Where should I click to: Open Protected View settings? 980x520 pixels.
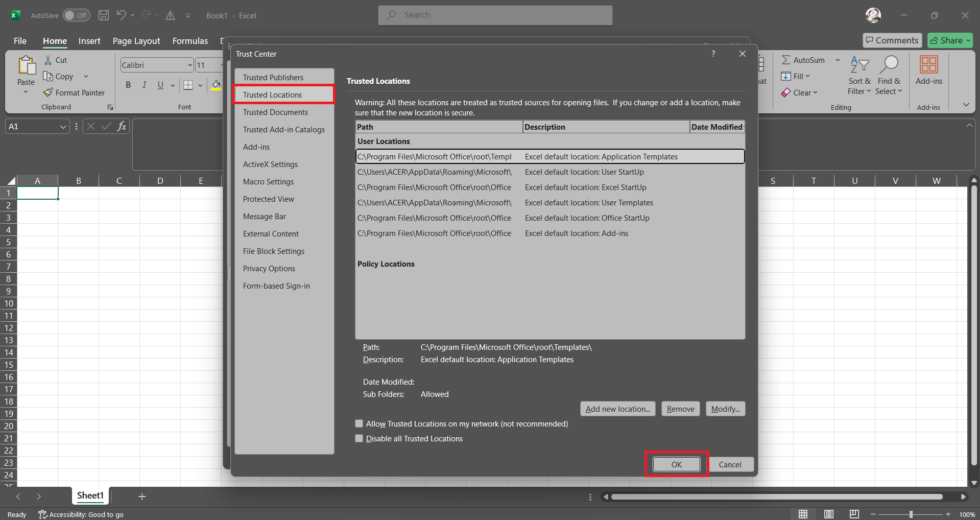tap(284, 199)
